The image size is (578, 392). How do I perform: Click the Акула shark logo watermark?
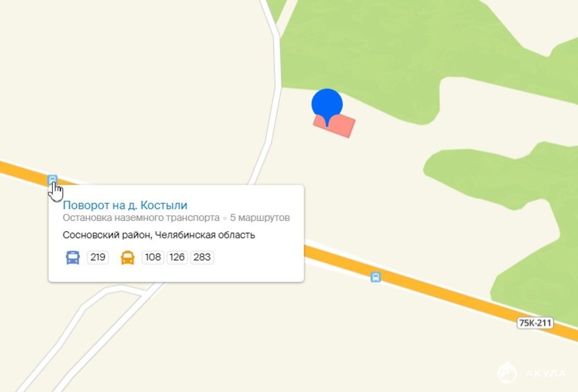(x=507, y=372)
